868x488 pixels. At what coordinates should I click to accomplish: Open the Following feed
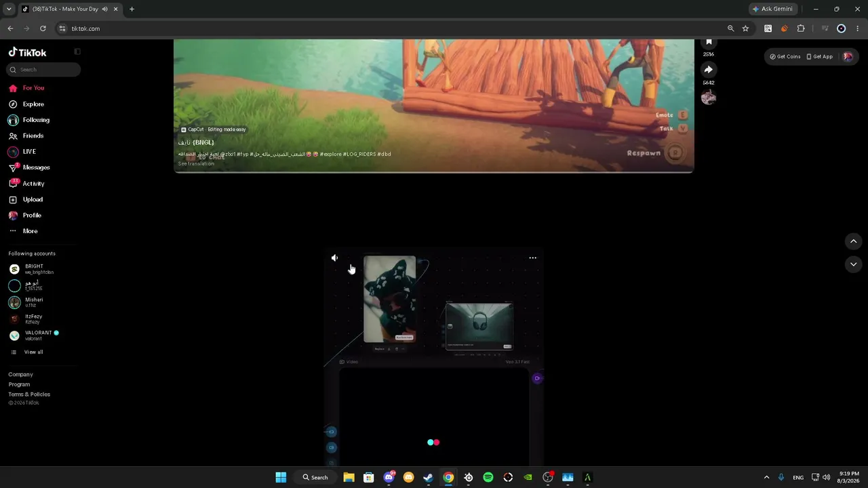tap(29, 120)
